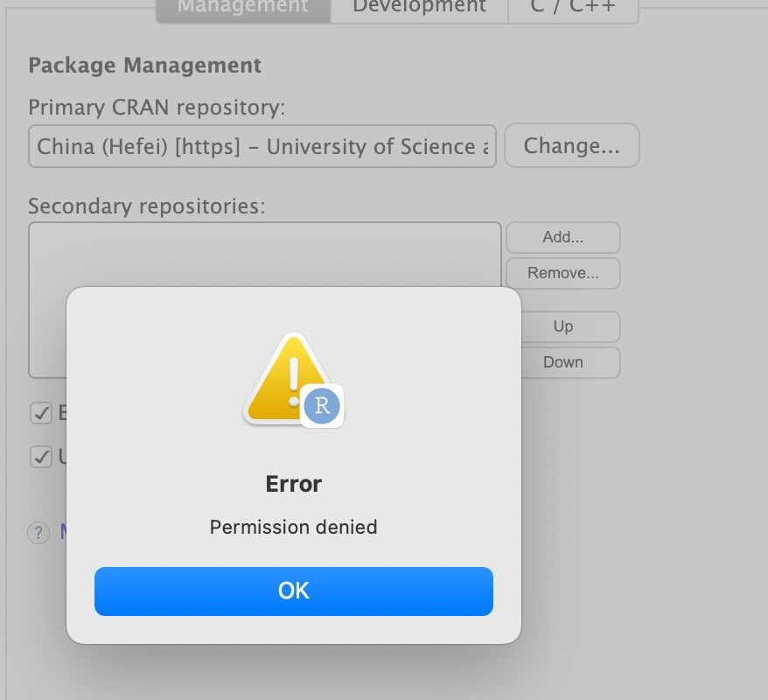Click the blue R logo badge
The image size is (768, 700).
coord(322,406)
